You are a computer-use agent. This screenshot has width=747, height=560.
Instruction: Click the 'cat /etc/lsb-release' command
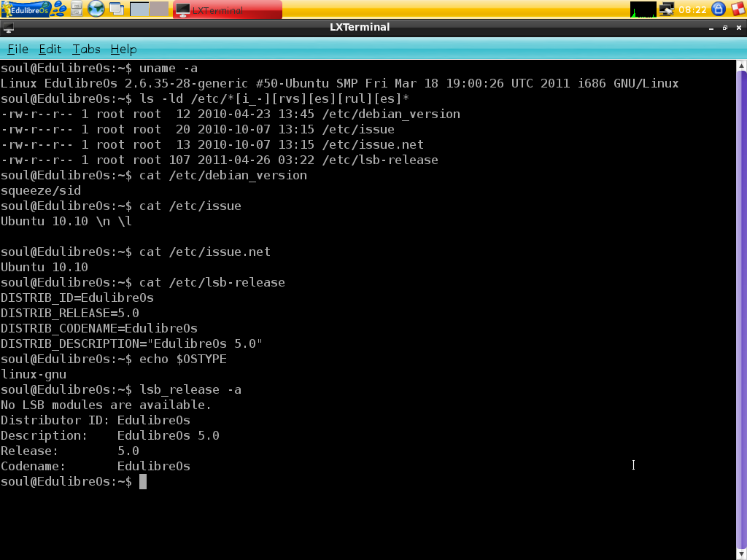[x=212, y=282]
